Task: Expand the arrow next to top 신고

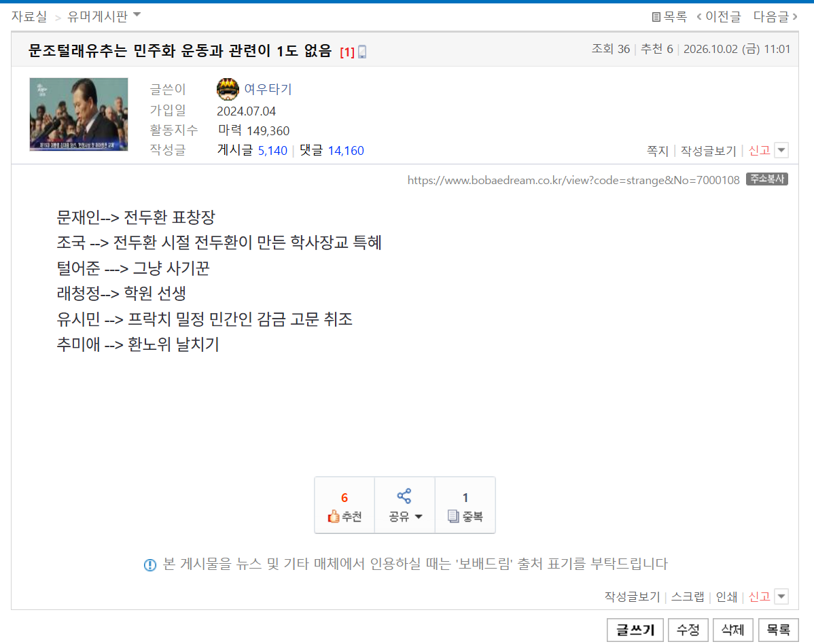Action: click(781, 151)
